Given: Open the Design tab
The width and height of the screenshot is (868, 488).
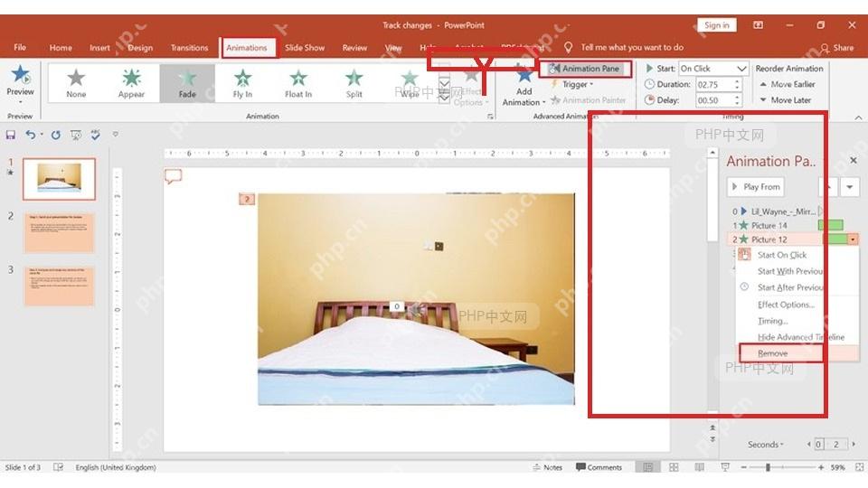Looking at the screenshot, I should click(x=140, y=48).
